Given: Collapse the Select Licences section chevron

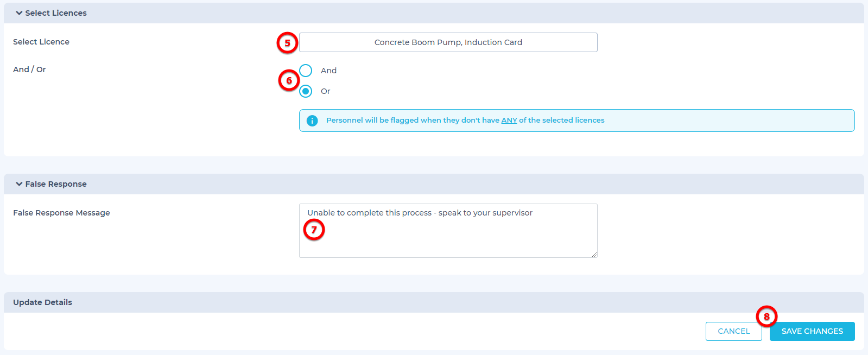Looking at the screenshot, I should tap(19, 13).
